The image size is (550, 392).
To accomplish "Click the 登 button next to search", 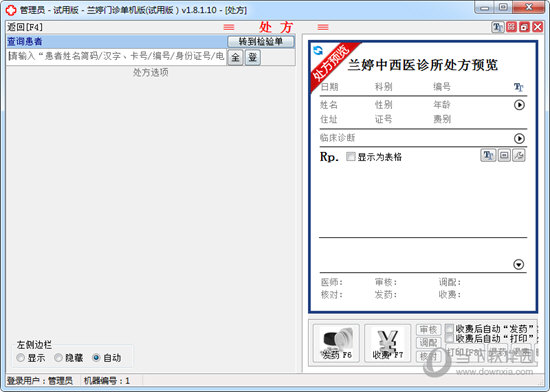I will pos(253,57).
